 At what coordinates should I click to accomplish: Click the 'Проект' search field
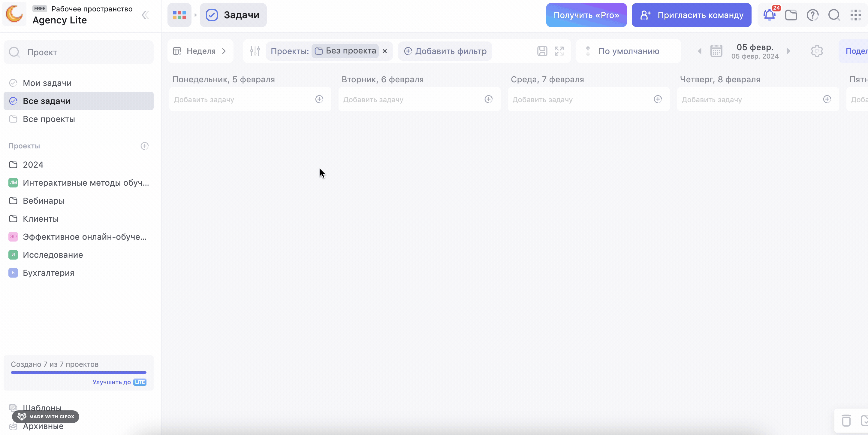click(x=79, y=52)
